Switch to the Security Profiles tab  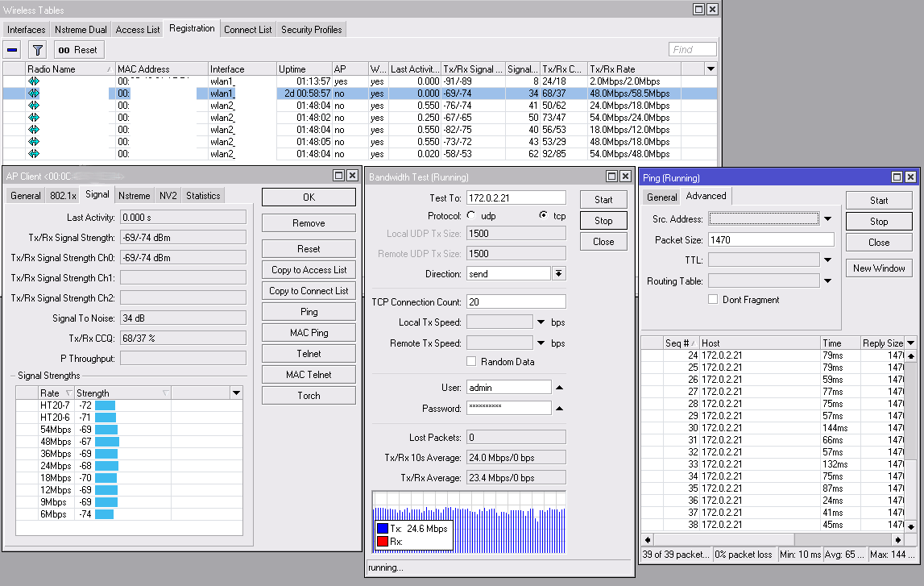pyautogui.click(x=311, y=30)
